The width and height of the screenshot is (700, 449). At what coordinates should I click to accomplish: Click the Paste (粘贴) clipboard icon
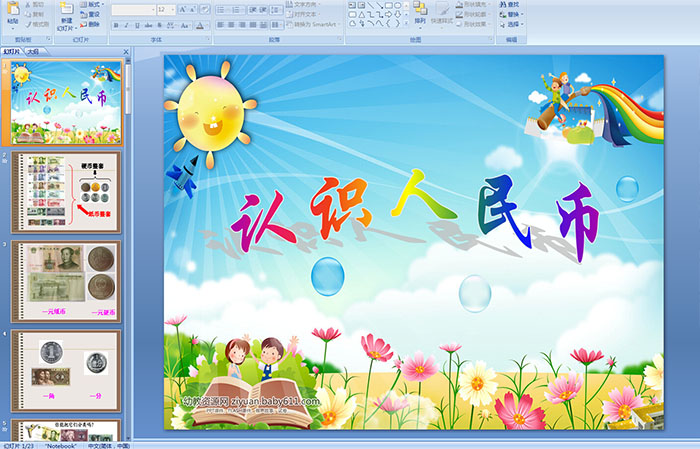[x=13, y=10]
